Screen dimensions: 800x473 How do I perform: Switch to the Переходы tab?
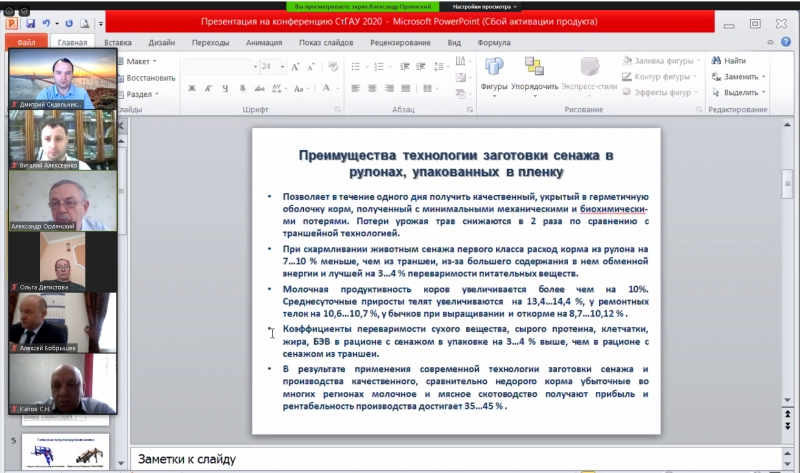click(x=210, y=42)
